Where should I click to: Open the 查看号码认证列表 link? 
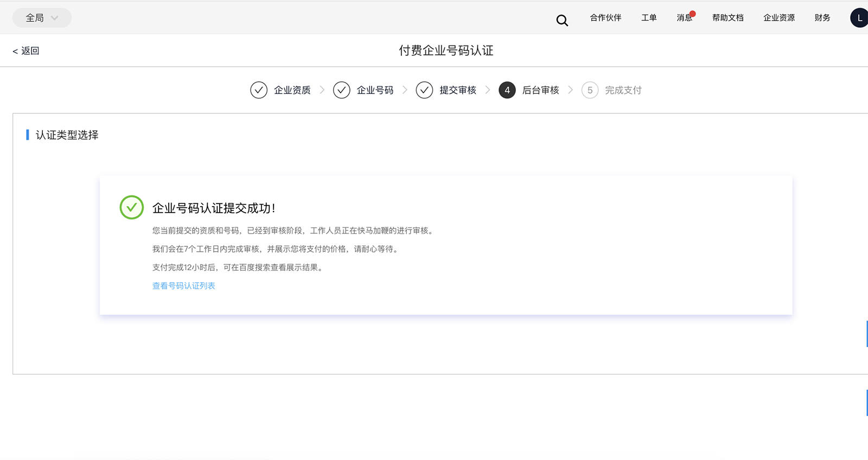click(x=184, y=286)
